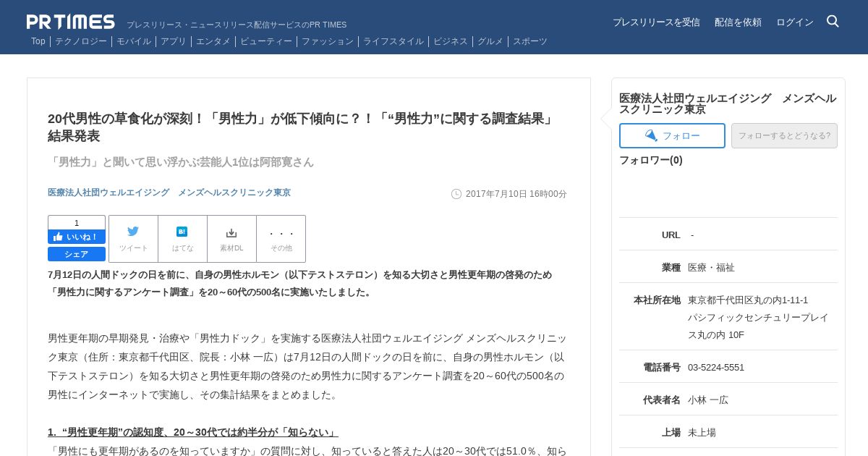Click the subtitle about 阿部寛さん
This screenshot has height=456, width=868.
coord(181,162)
